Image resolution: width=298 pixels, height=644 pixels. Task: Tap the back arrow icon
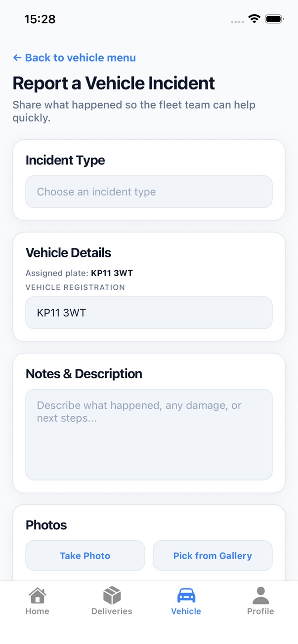[x=17, y=58]
